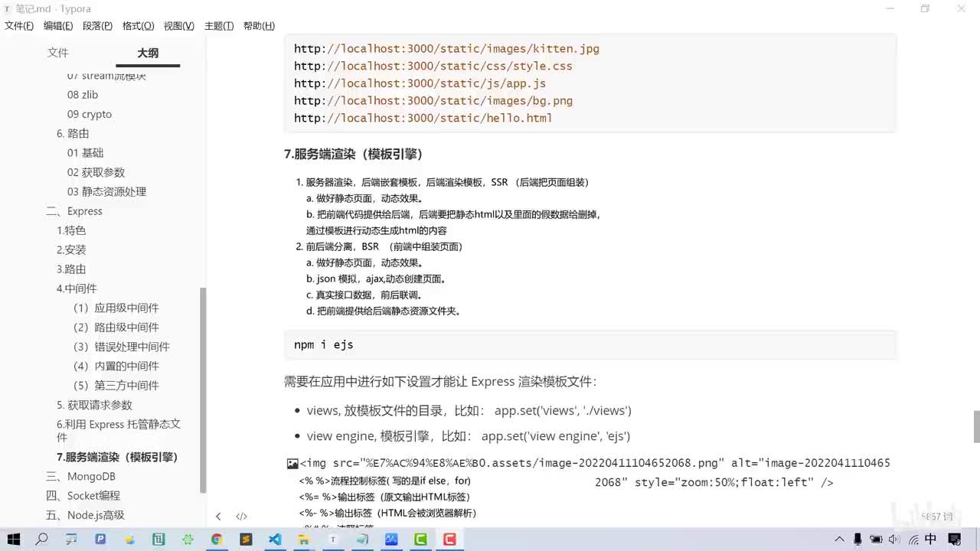Click the microphone tray icon
Screen dimensions: 980x551
click(858, 540)
